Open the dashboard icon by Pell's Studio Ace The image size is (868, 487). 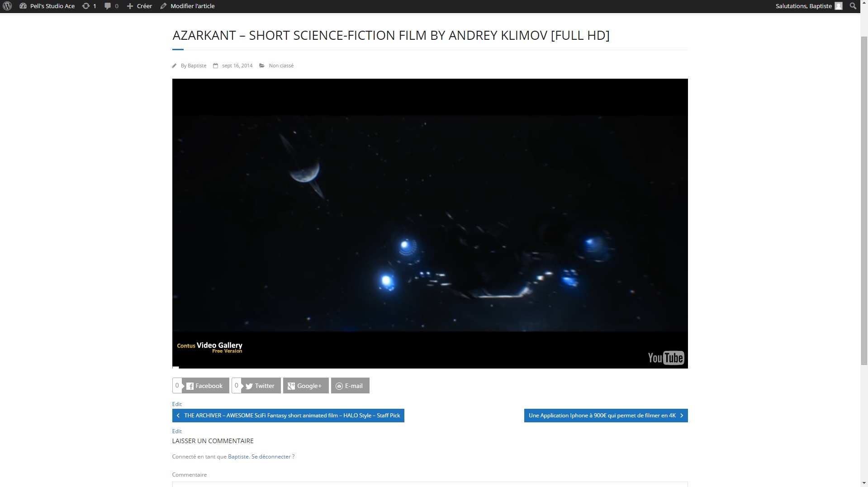[23, 6]
